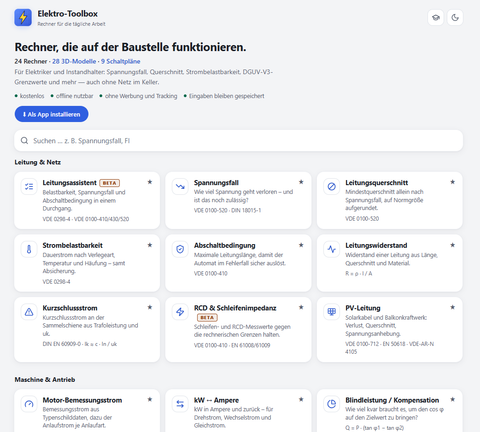
Task: Open the 28 3D-Modelle link
Action: (x=74, y=61)
